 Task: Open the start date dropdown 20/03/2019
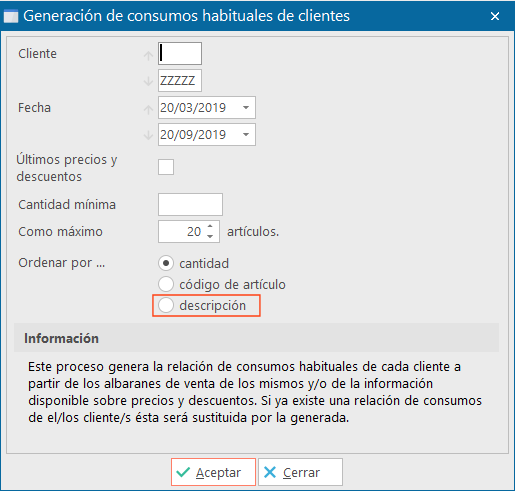tap(246, 107)
